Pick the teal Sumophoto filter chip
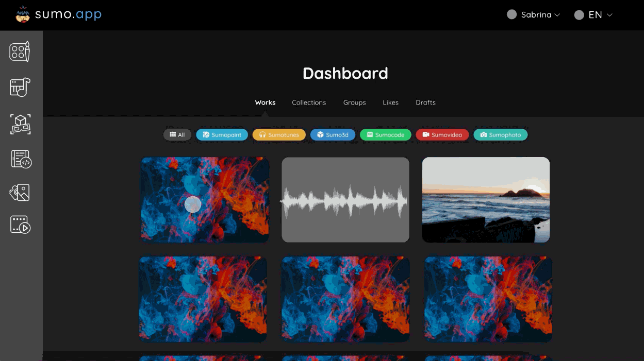The image size is (644, 361). point(501,135)
